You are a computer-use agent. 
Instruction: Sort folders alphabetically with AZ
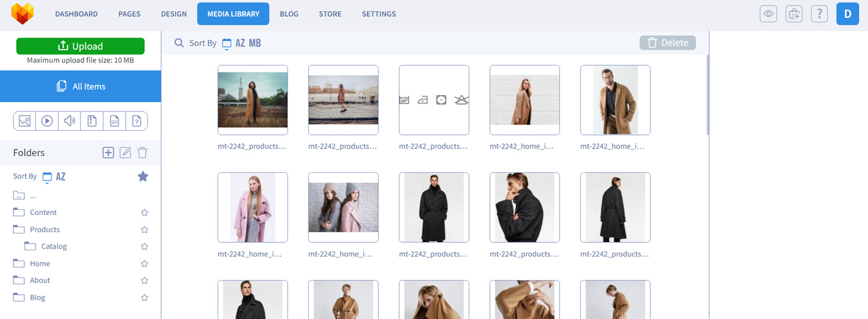click(61, 177)
